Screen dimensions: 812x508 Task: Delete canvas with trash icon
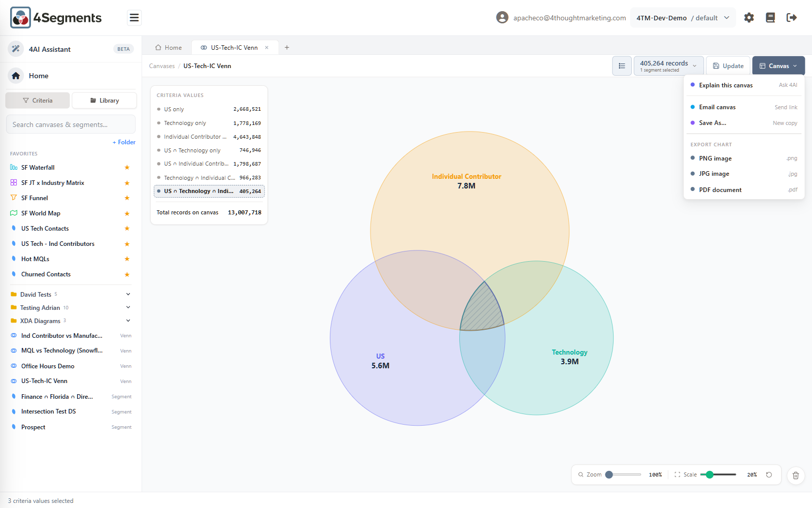pos(795,475)
